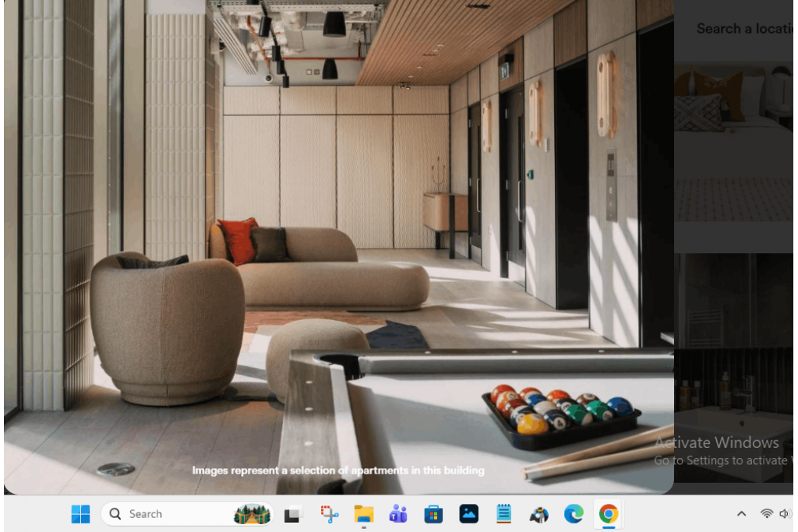Launch the Snipping Tool from the taskbar
The width and height of the screenshot is (798, 532).
tap(329, 514)
